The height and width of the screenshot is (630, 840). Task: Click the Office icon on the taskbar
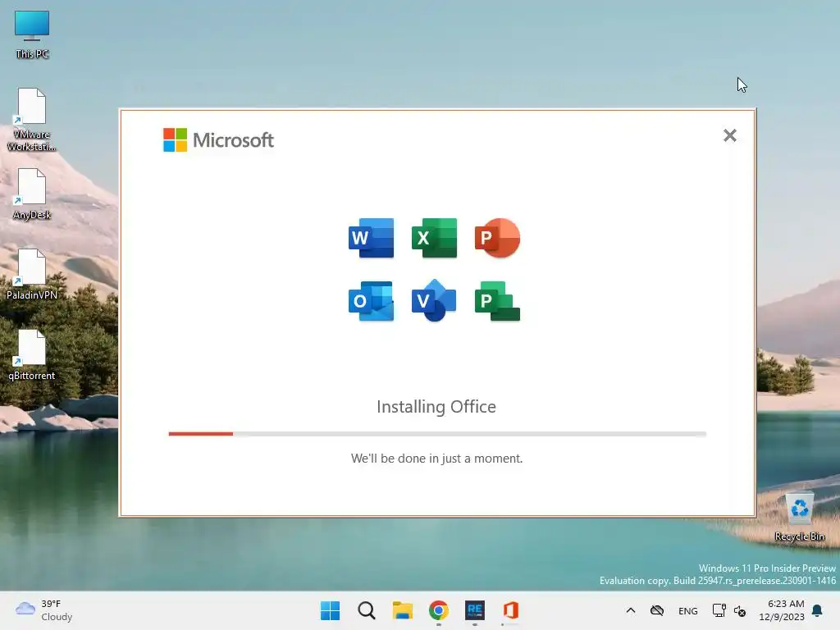(x=510, y=610)
